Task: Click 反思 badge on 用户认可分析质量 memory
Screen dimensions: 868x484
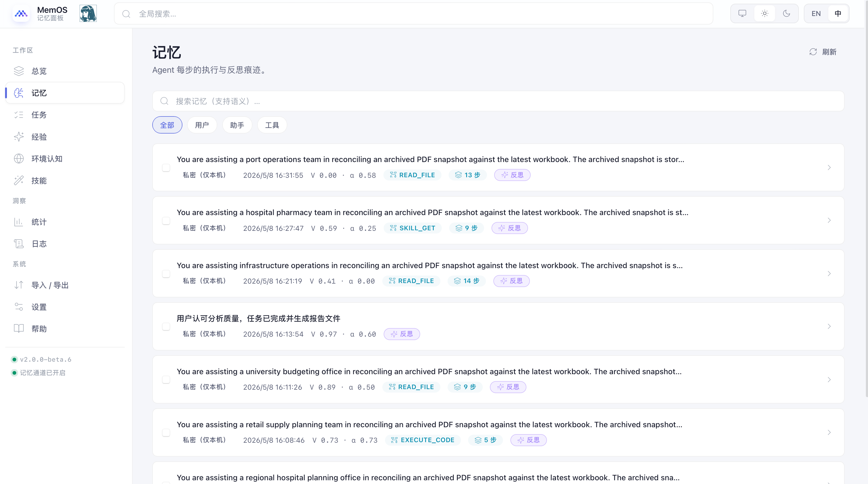Action: 402,334
